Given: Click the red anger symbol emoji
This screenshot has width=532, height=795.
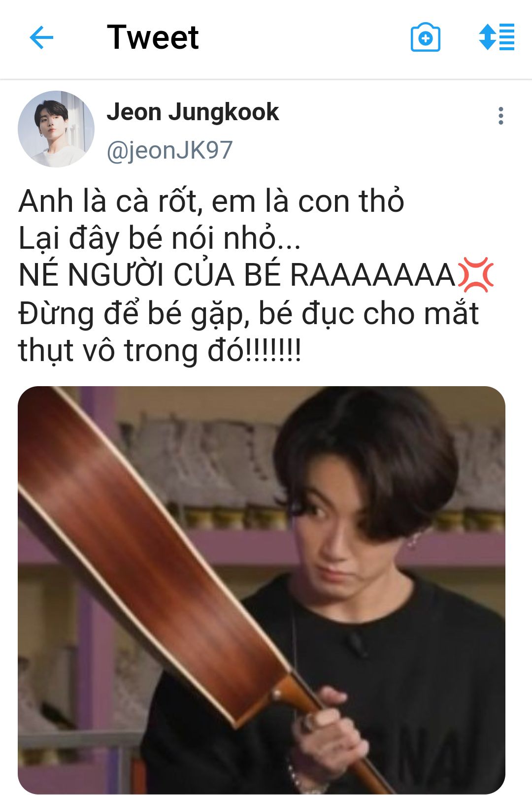Looking at the screenshot, I should pyautogui.click(x=475, y=275).
